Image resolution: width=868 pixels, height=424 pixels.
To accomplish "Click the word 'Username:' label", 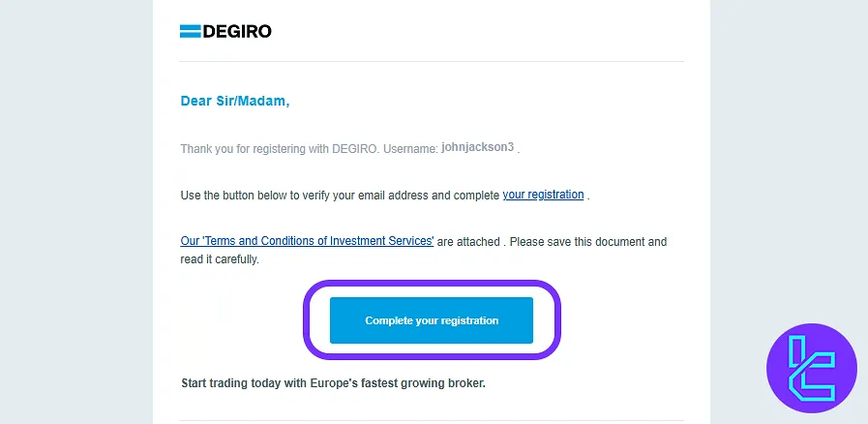I will click(x=410, y=149).
